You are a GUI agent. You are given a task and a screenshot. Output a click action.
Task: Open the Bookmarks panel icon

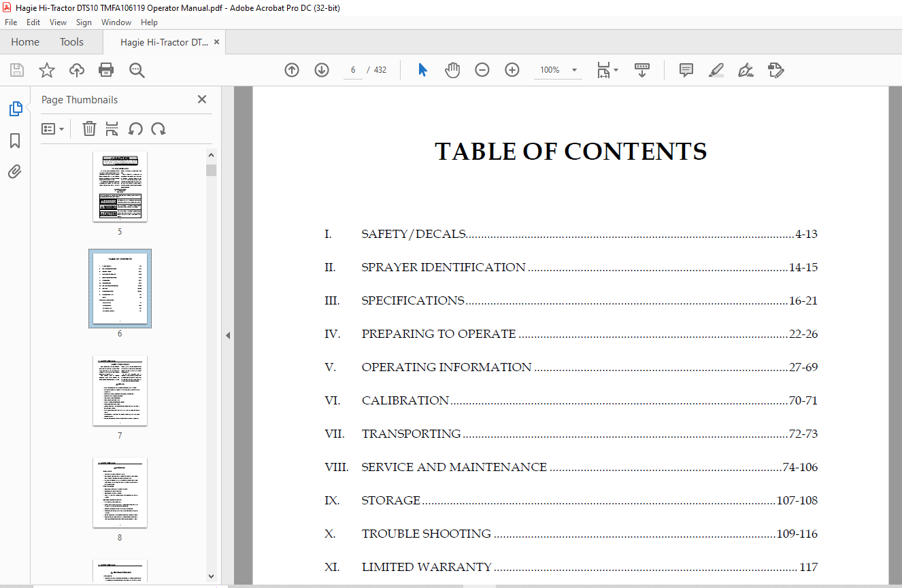pos(15,141)
